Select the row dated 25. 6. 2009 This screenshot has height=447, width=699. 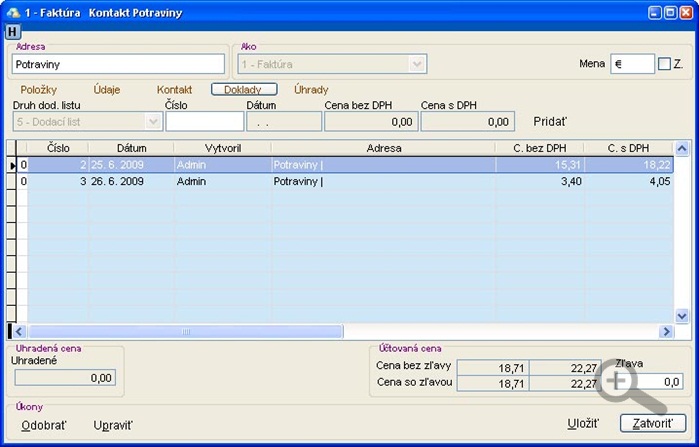(x=345, y=165)
